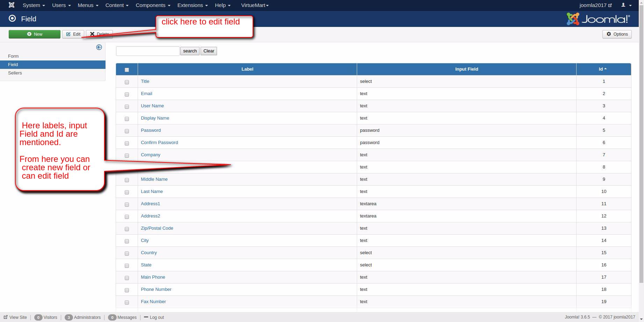The height and width of the screenshot is (322, 644).
Task: Select the Main Phone row checkbox
Action: 127,278
